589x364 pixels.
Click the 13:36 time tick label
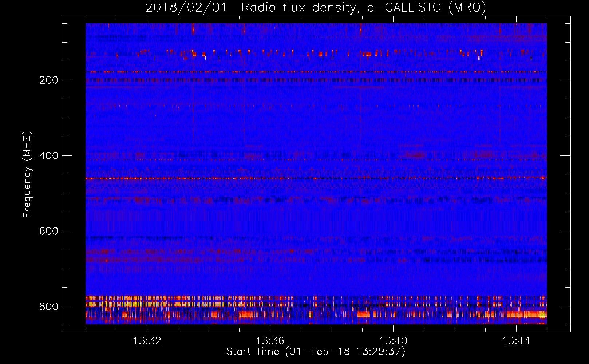tap(270, 341)
